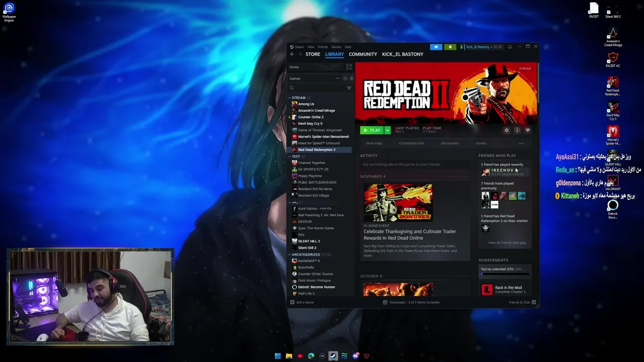Viewport: 644px width, 362px height.
Task: Toggle the recent activity clock sort icon
Action: 345,78
